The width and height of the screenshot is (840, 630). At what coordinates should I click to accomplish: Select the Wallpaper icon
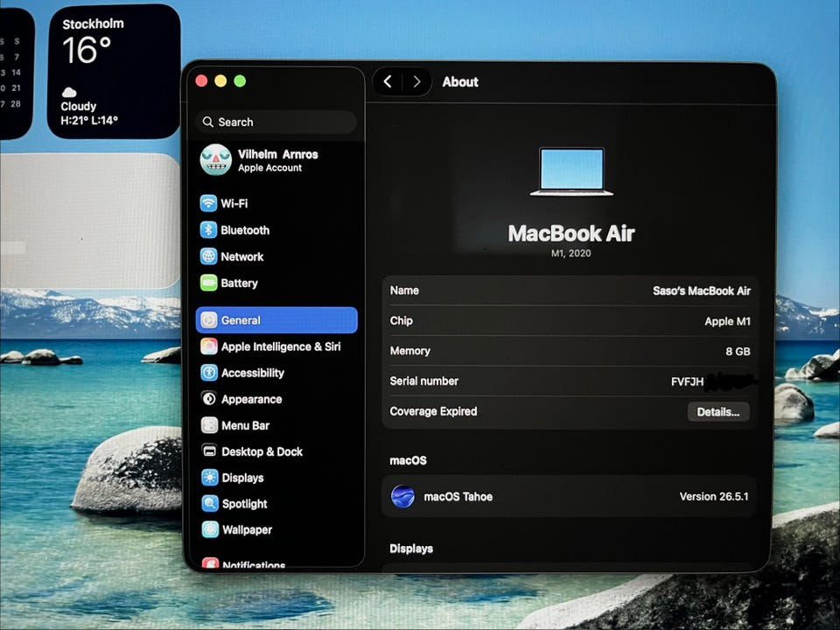click(210, 529)
